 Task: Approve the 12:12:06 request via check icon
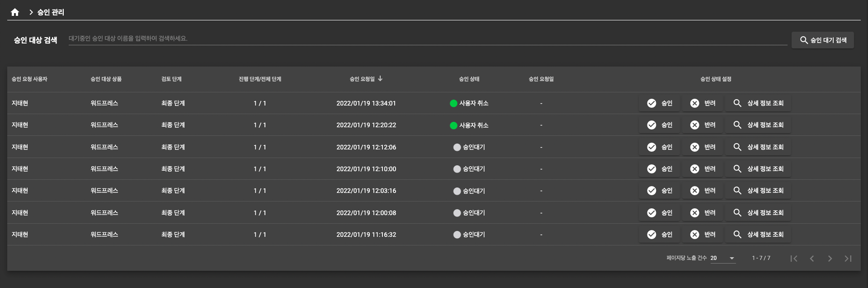tap(651, 147)
